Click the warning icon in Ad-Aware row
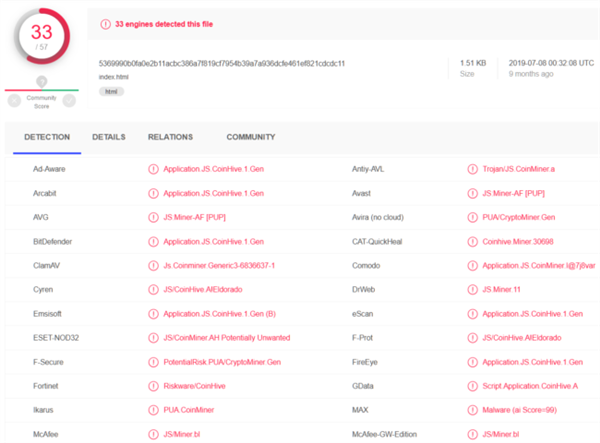The width and height of the screenshot is (600, 443). 153,169
